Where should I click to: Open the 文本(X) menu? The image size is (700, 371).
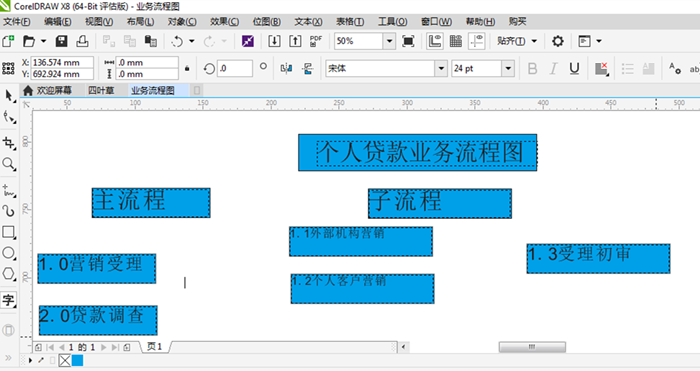coord(308,21)
